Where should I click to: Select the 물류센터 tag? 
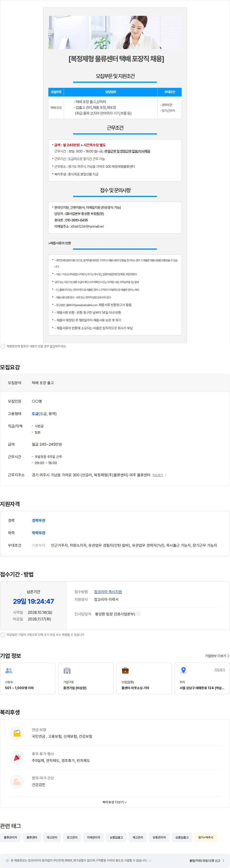[x=32, y=837]
